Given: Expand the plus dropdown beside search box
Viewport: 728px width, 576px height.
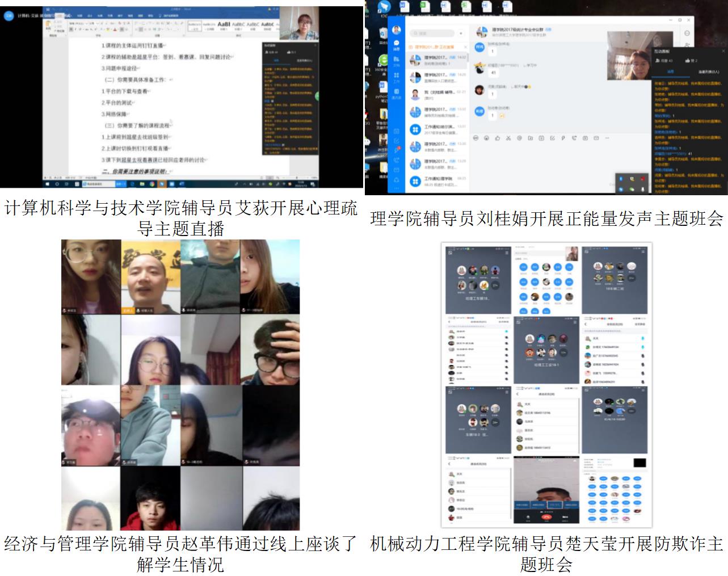Looking at the screenshot, I should 461,33.
